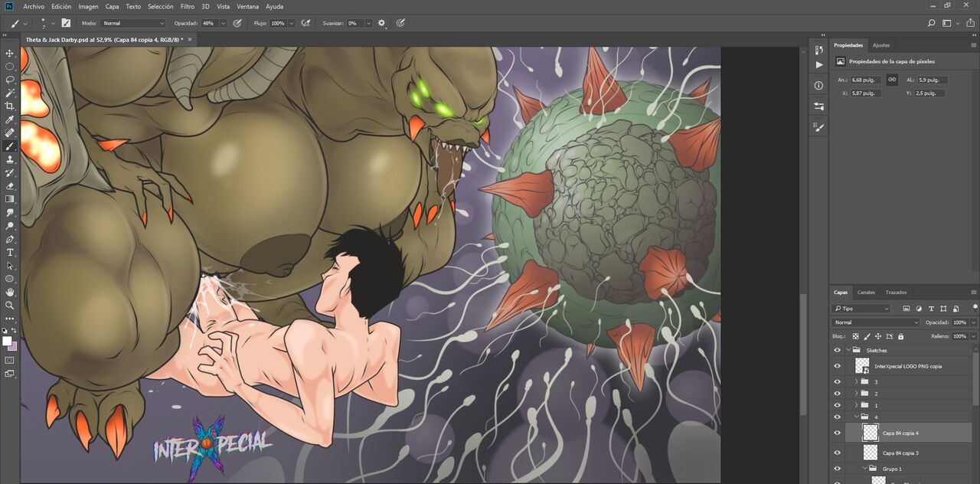
Task: Select the Ellipse shape tool
Action: (10, 279)
